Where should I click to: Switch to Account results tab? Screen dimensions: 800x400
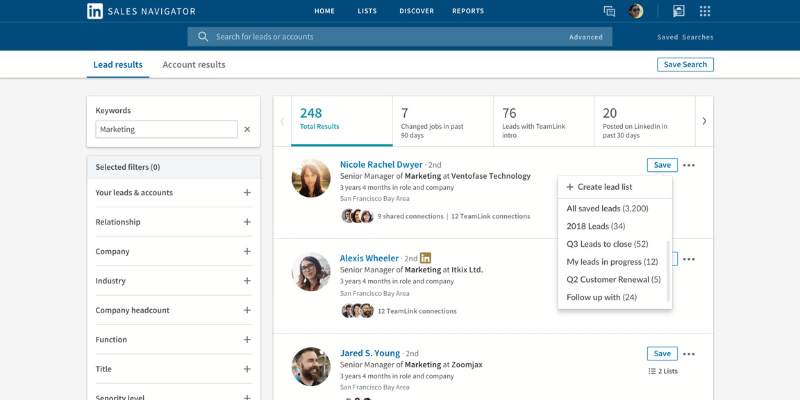pyautogui.click(x=194, y=65)
